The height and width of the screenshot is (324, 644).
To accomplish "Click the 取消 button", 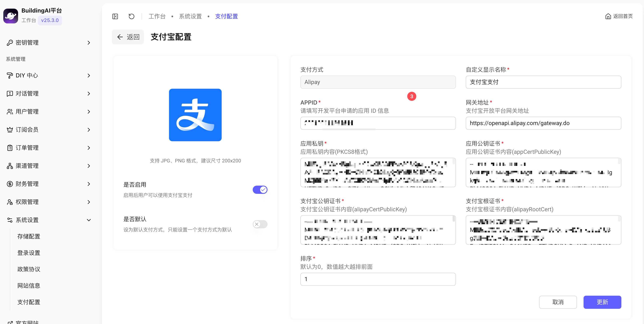I will [x=558, y=302].
